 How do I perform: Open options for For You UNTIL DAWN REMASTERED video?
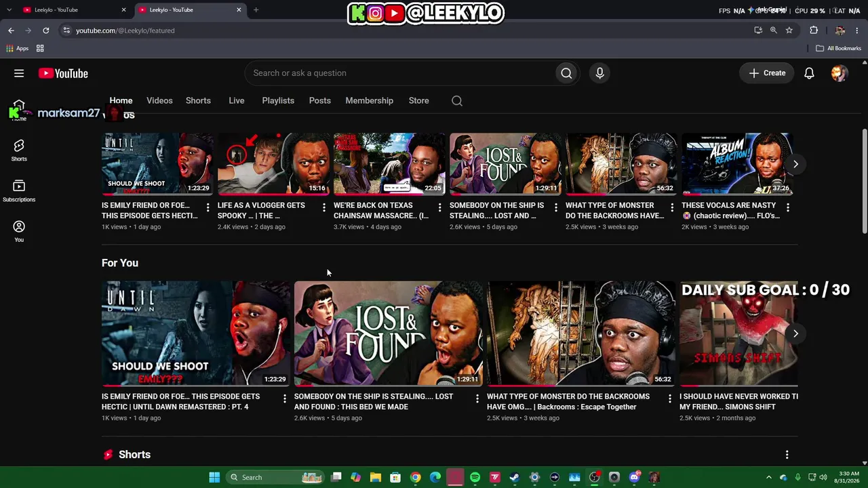[x=284, y=399]
